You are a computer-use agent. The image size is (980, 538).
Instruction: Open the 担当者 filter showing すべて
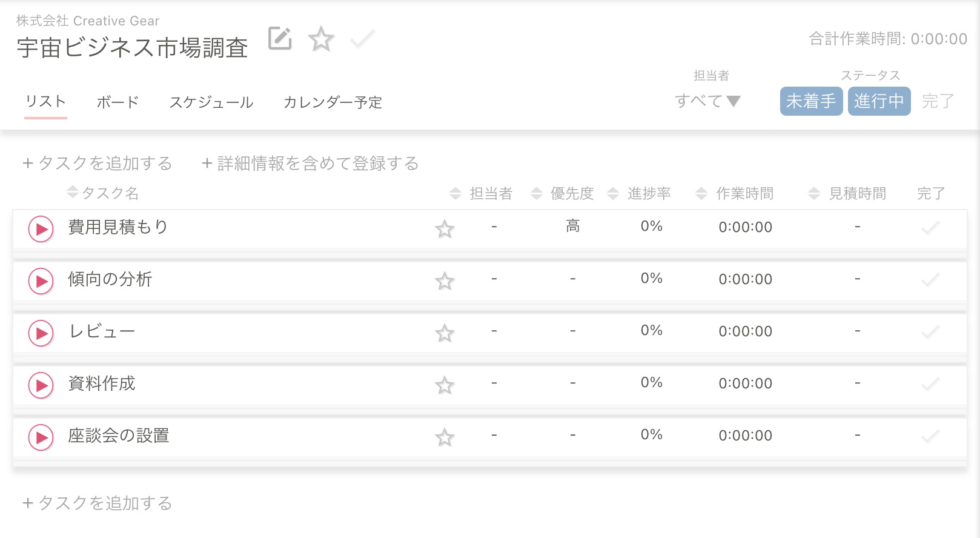[x=707, y=102]
